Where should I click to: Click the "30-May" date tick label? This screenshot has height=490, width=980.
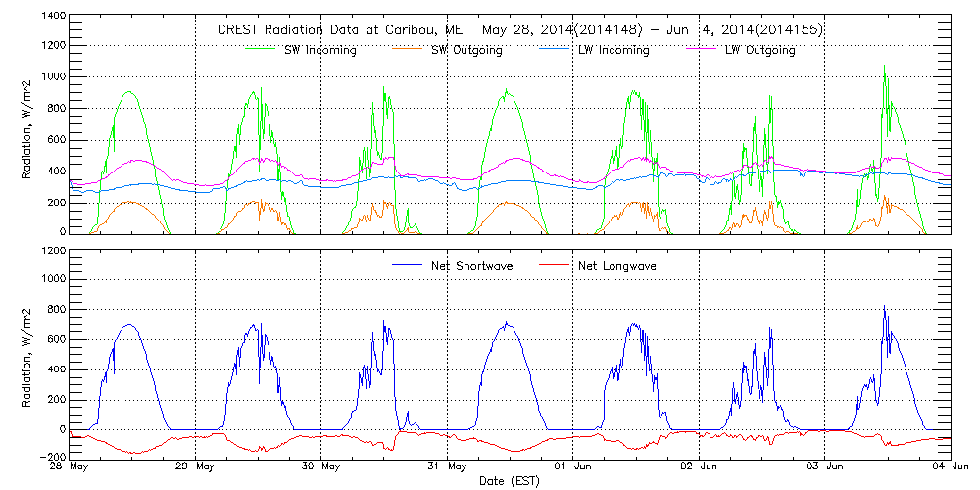click(x=321, y=467)
